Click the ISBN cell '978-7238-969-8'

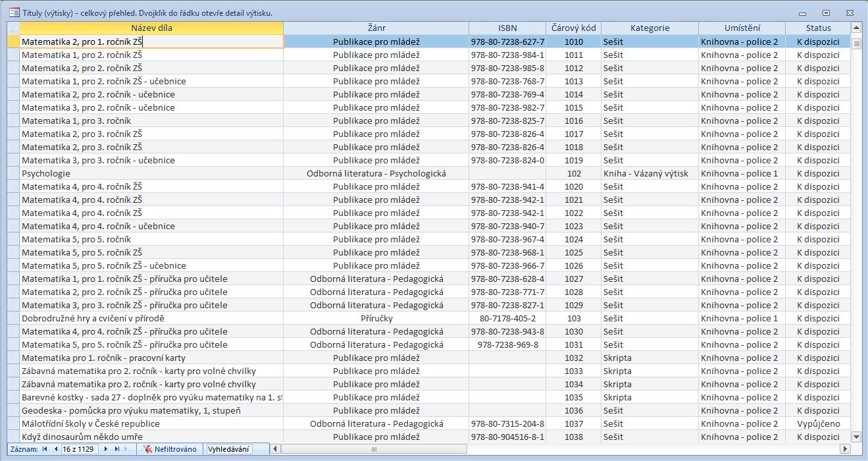[507, 344]
